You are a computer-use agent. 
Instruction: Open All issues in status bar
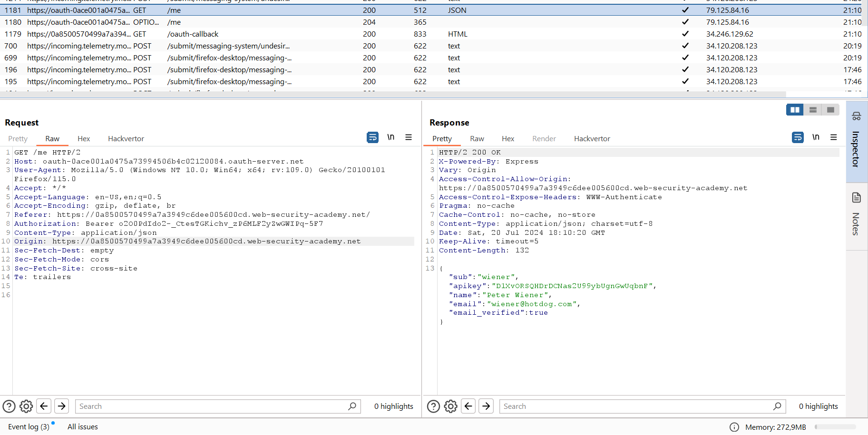tap(83, 427)
